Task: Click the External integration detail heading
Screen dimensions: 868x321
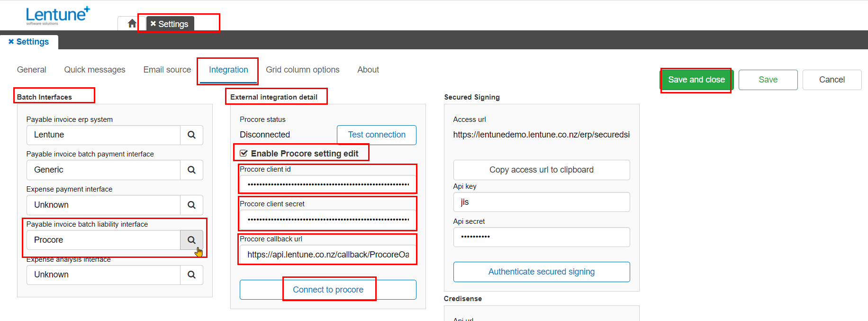Action: point(274,97)
